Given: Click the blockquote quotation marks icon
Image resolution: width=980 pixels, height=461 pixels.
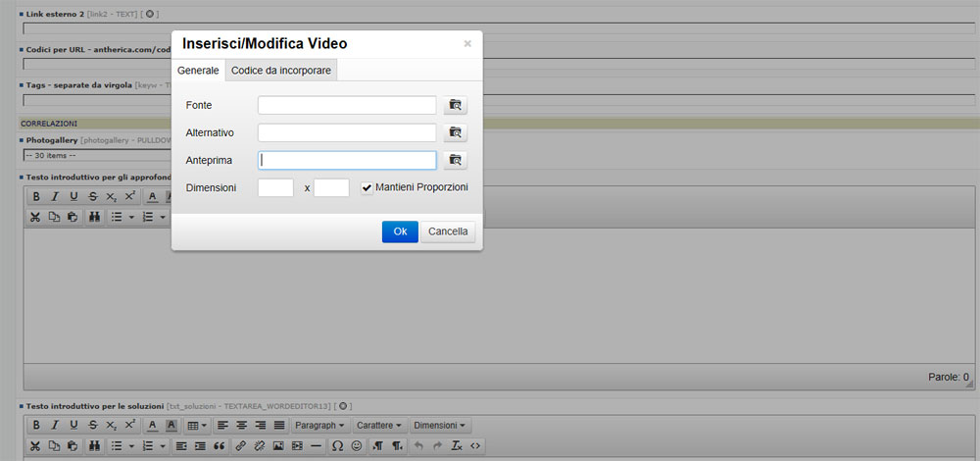Looking at the screenshot, I should point(220,446).
